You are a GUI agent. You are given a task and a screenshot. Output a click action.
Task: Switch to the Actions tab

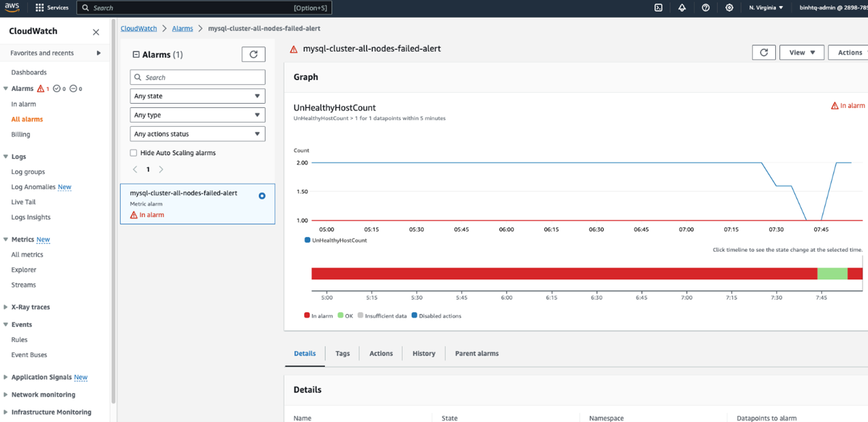coord(381,353)
